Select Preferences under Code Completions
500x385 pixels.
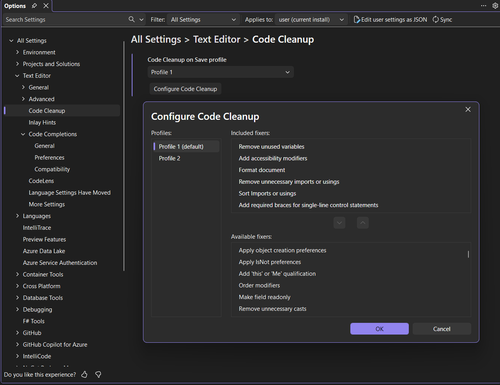49,157
